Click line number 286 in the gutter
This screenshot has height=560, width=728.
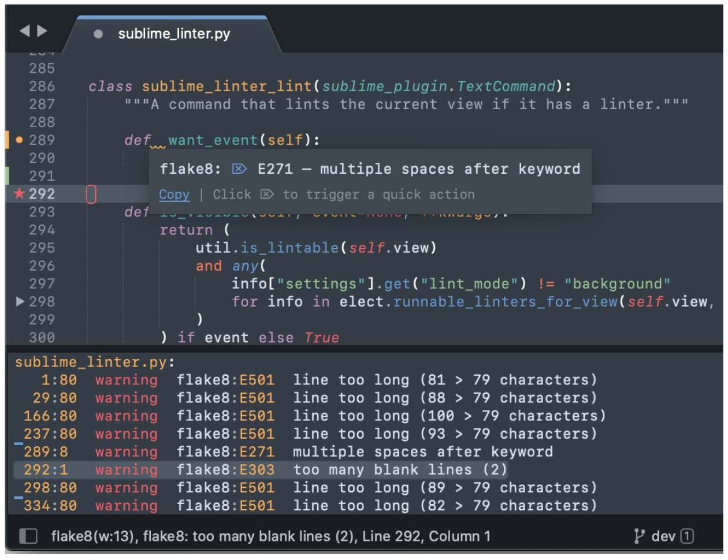point(42,86)
